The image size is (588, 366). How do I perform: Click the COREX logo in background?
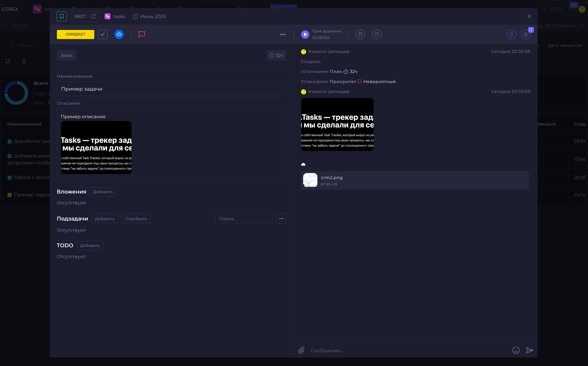tap(10, 9)
